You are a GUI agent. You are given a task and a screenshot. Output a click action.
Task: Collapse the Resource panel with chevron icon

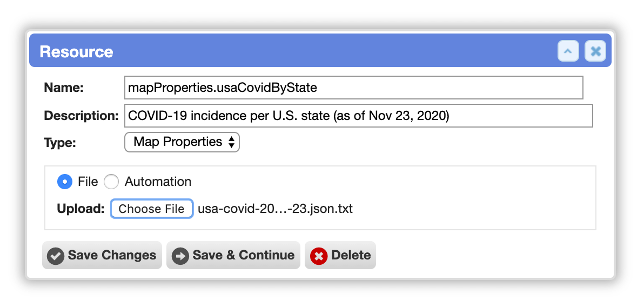tap(568, 51)
